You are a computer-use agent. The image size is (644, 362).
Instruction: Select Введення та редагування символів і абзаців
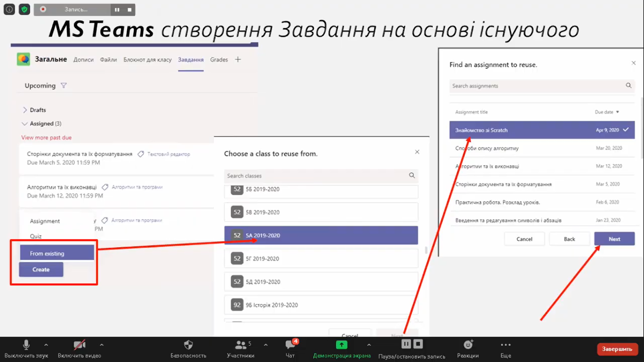tap(542, 220)
